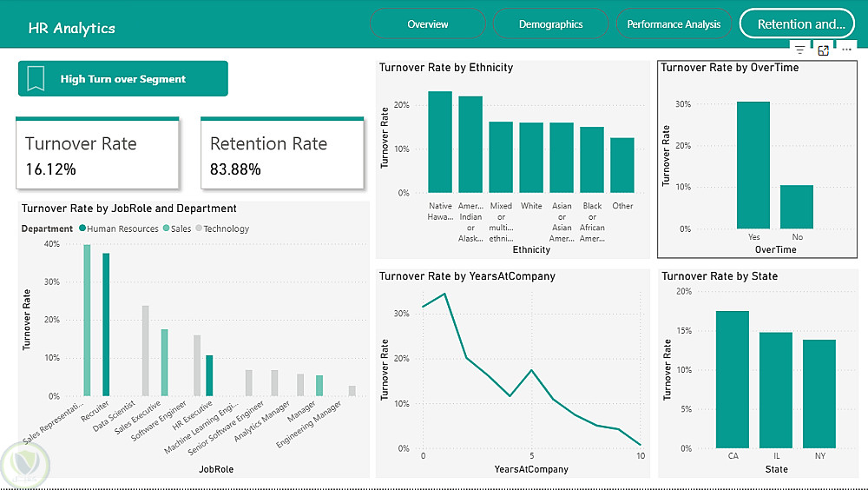Go to Performance Analysis tab
The height and width of the screenshot is (490, 868).
click(x=674, y=23)
